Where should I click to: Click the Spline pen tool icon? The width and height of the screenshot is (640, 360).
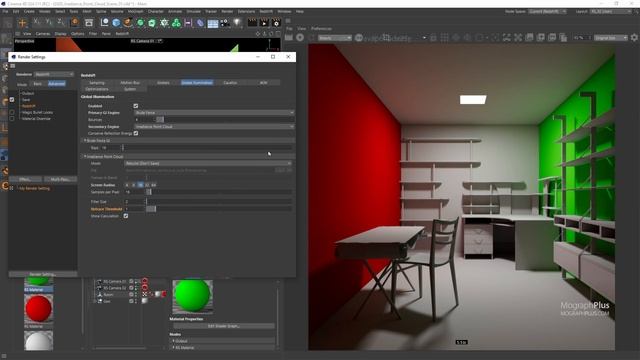coord(128,23)
